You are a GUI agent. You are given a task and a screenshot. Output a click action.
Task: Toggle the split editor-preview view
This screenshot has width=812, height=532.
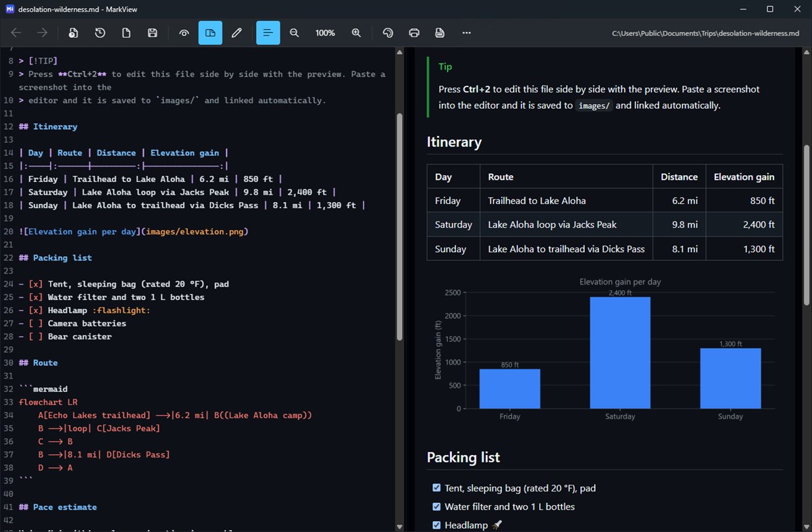[210, 32]
